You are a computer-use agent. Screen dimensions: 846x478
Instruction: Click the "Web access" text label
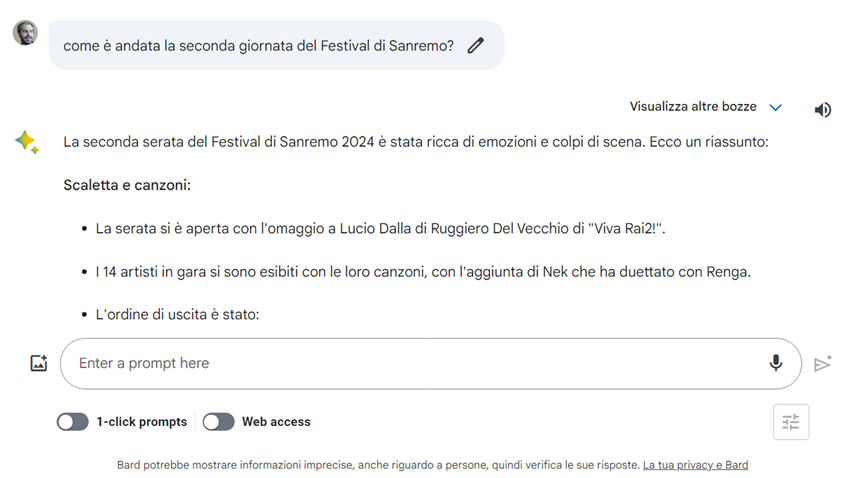[x=276, y=422]
